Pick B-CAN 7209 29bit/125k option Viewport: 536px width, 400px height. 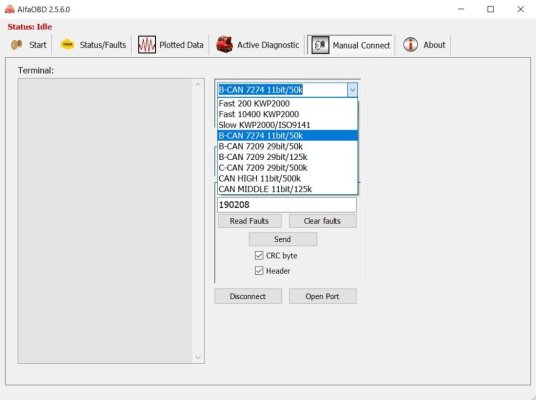[287, 157]
